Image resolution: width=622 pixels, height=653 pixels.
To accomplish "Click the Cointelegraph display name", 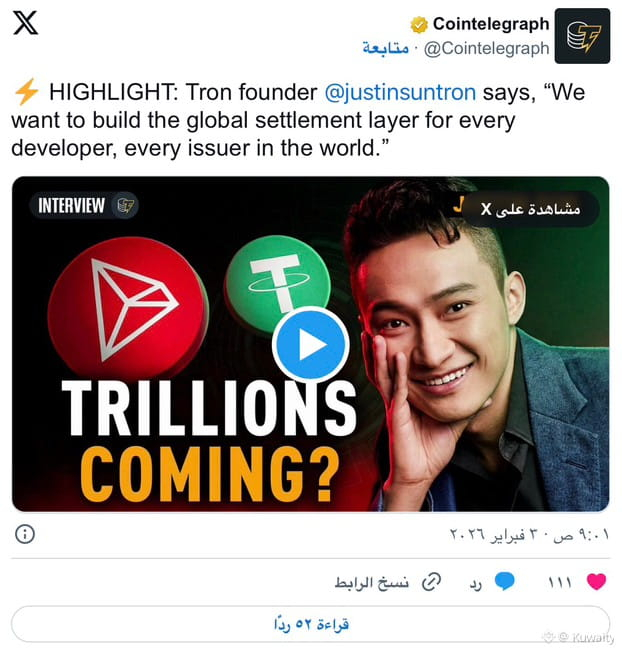I will 491,24.
